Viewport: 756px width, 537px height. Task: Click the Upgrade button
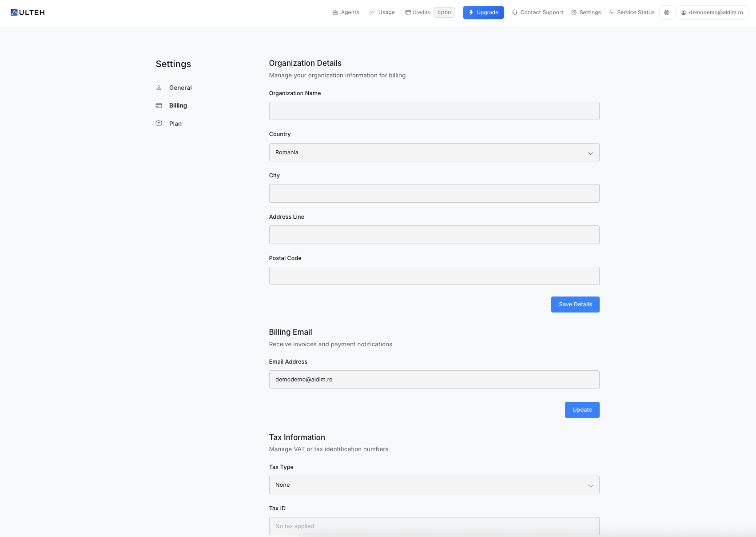click(x=483, y=12)
